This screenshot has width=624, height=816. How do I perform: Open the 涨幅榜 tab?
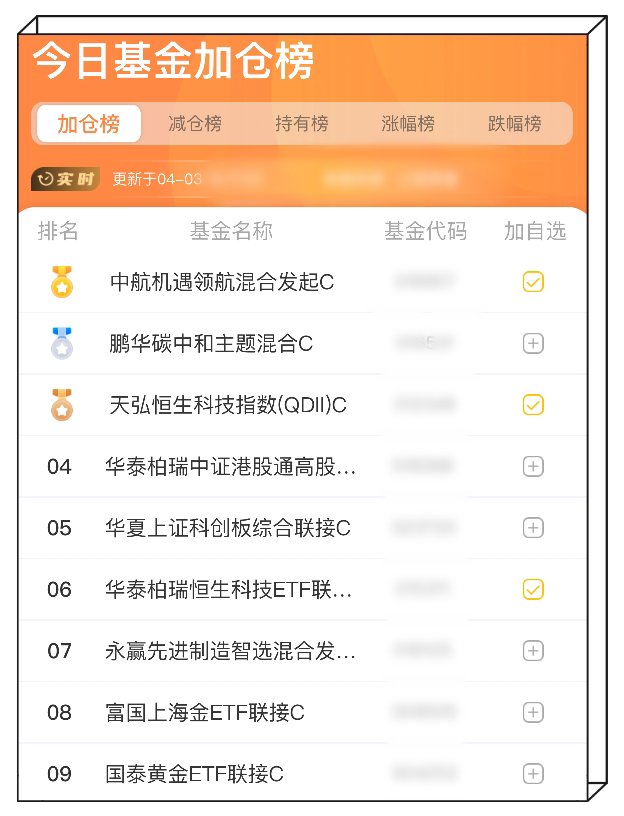pyautogui.click(x=408, y=124)
